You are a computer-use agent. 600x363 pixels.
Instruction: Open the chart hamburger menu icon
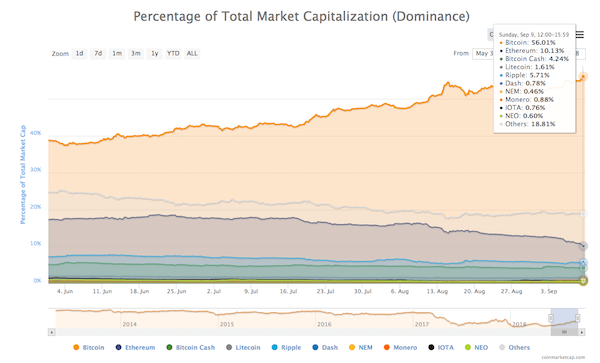point(580,35)
